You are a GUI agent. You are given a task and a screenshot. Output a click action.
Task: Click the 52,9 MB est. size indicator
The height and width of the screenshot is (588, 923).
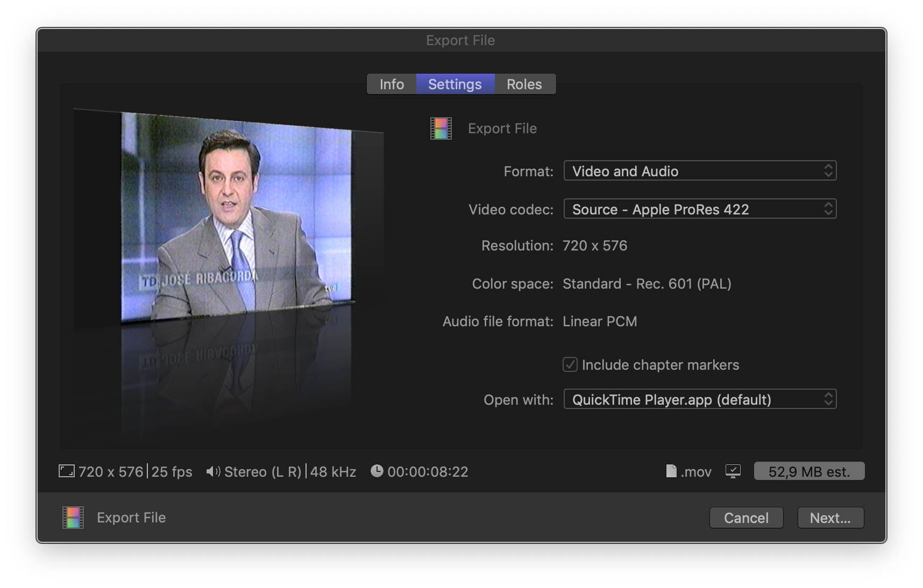[809, 471]
